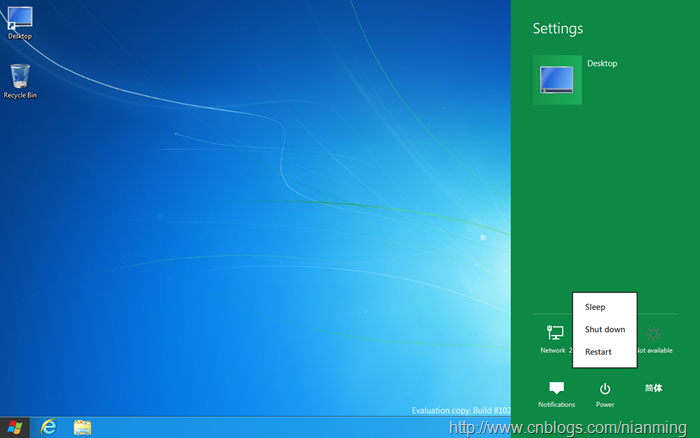
Task: Click the Desktop label in Settings
Action: [602, 63]
